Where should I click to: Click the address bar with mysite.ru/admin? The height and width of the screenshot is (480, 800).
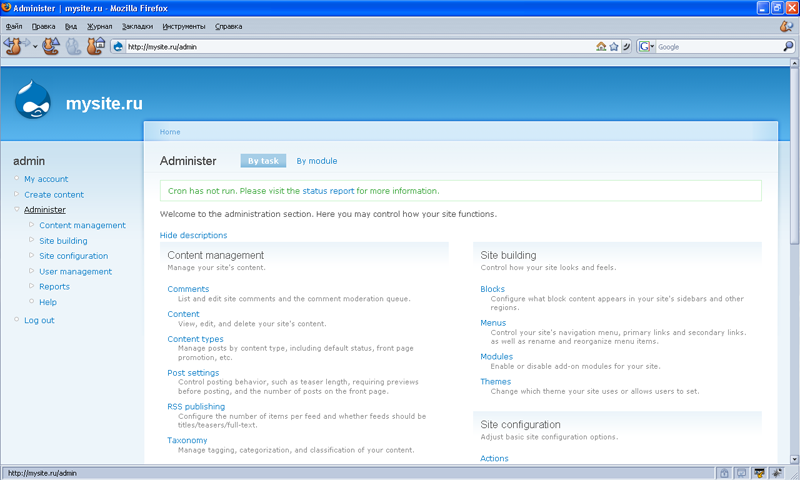[360, 46]
